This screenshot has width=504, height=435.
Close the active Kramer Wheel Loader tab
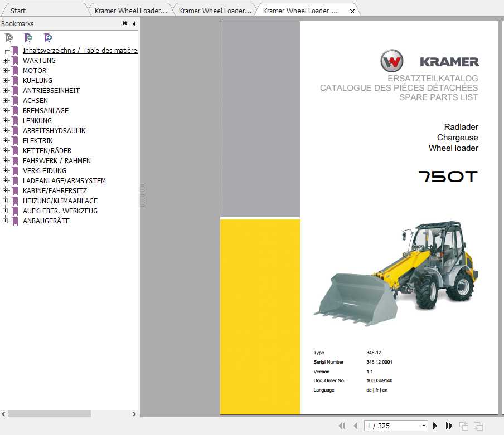click(352, 11)
